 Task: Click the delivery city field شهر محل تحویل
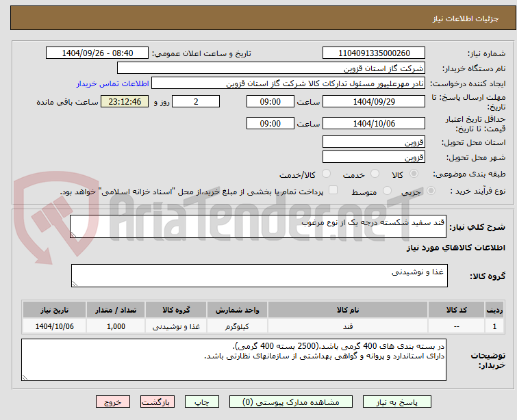pyautogui.click(x=374, y=157)
